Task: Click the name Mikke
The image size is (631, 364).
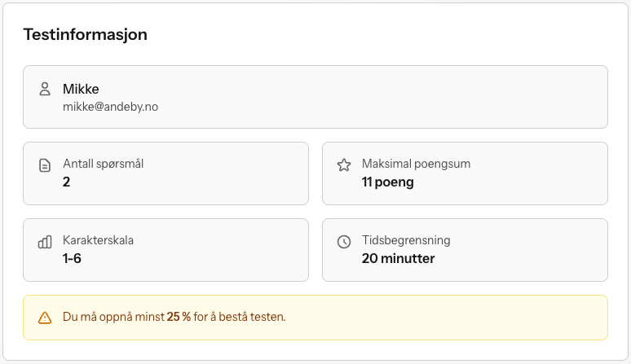Action: 81,89
